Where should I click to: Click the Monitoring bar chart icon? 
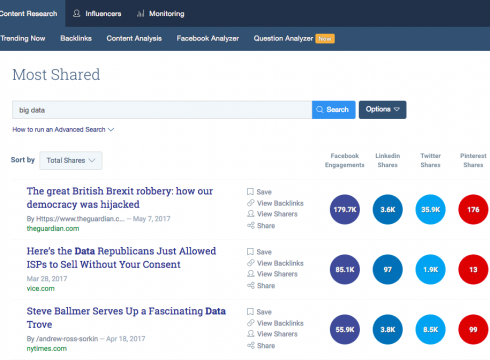pyautogui.click(x=141, y=13)
